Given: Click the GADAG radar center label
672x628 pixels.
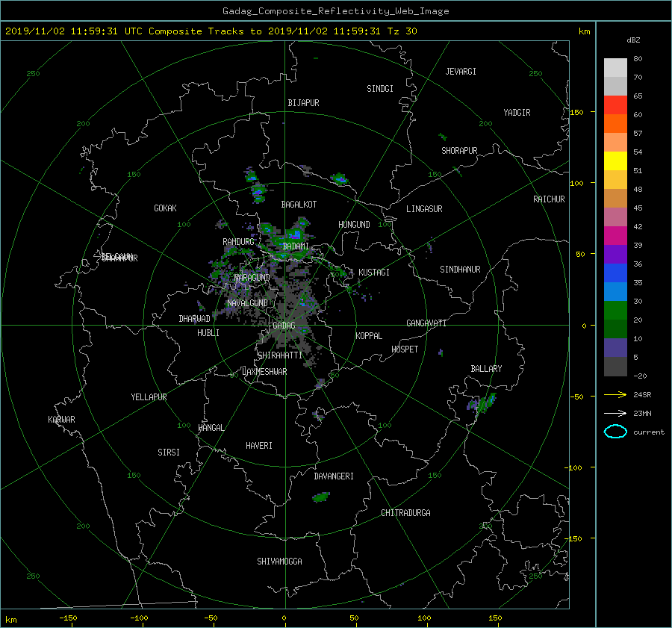Looking at the screenshot, I should pyautogui.click(x=284, y=326).
